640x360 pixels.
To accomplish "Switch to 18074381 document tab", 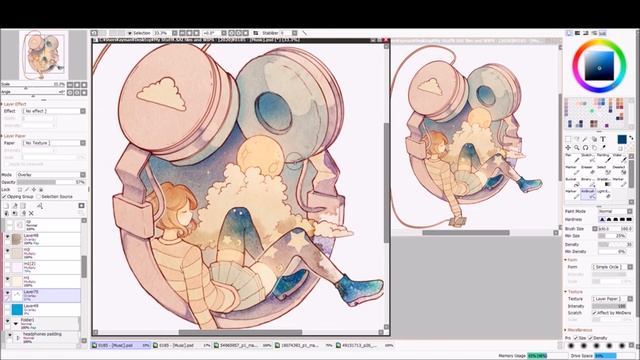I will [304, 345].
